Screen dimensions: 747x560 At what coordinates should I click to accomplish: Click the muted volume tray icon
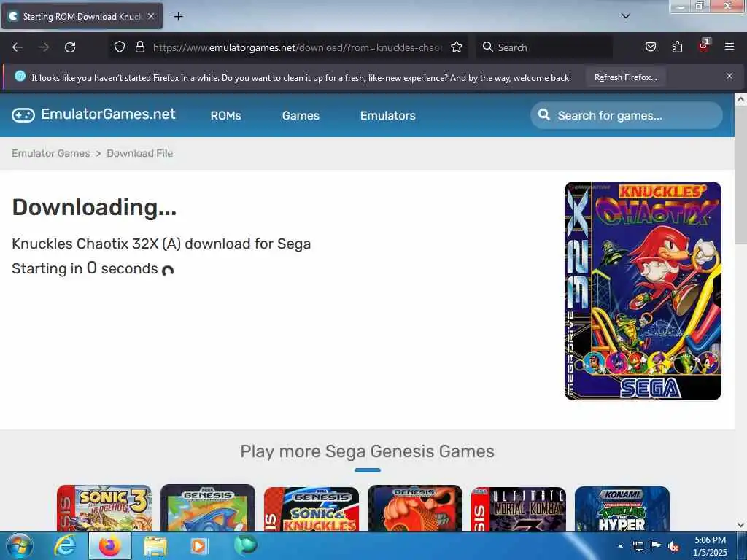click(x=673, y=547)
